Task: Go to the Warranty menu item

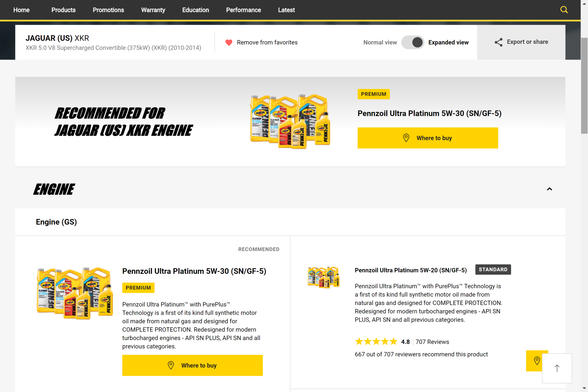Action: [153, 10]
